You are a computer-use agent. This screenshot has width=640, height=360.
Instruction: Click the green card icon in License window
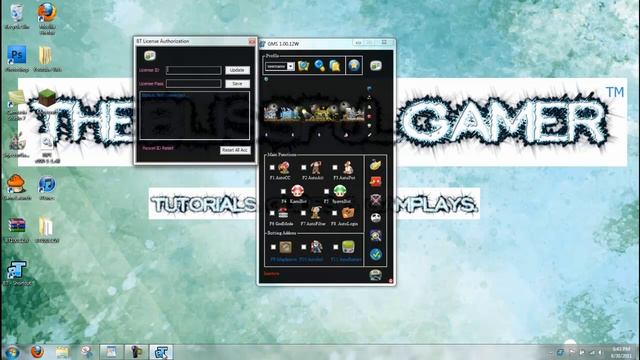150,56
